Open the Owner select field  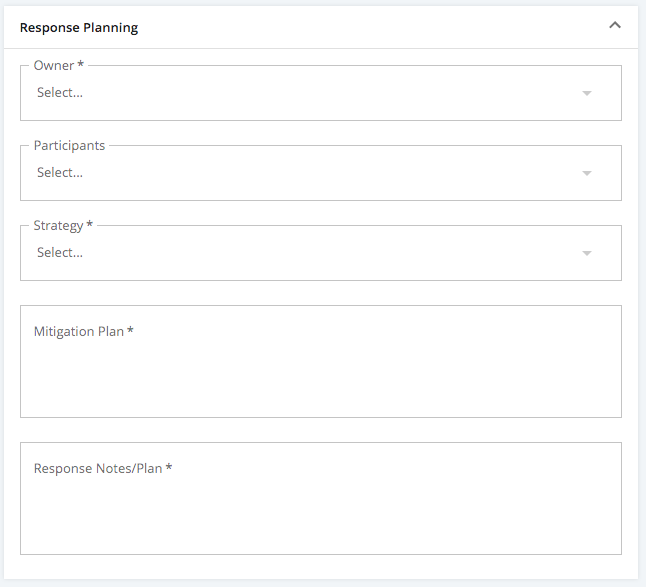(321, 93)
